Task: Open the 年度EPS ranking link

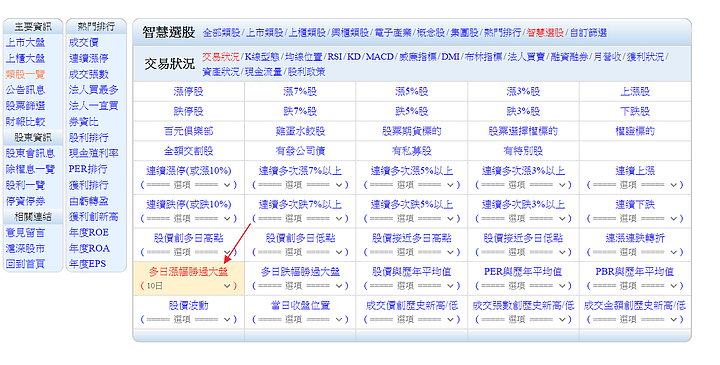Action: [x=87, y=264]
